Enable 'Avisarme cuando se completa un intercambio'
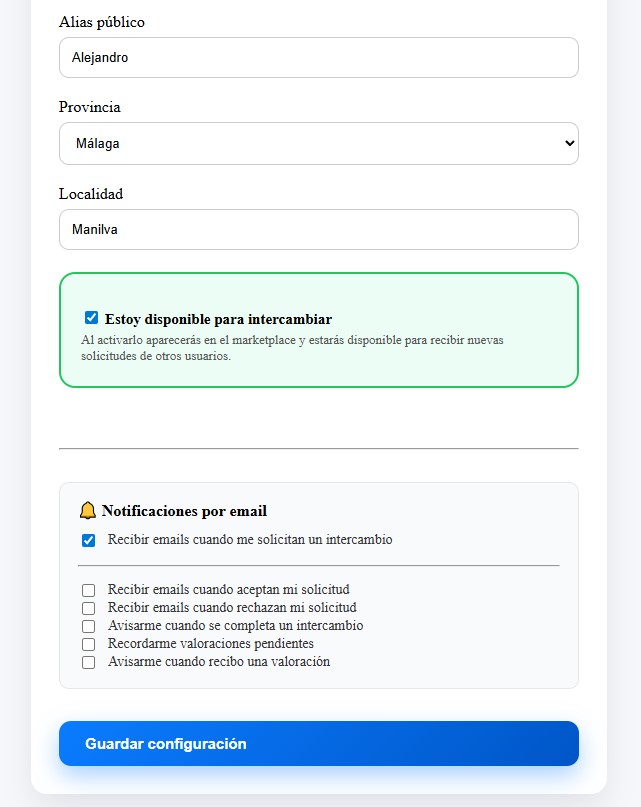The image size is (641, 807). click(89, 625)
